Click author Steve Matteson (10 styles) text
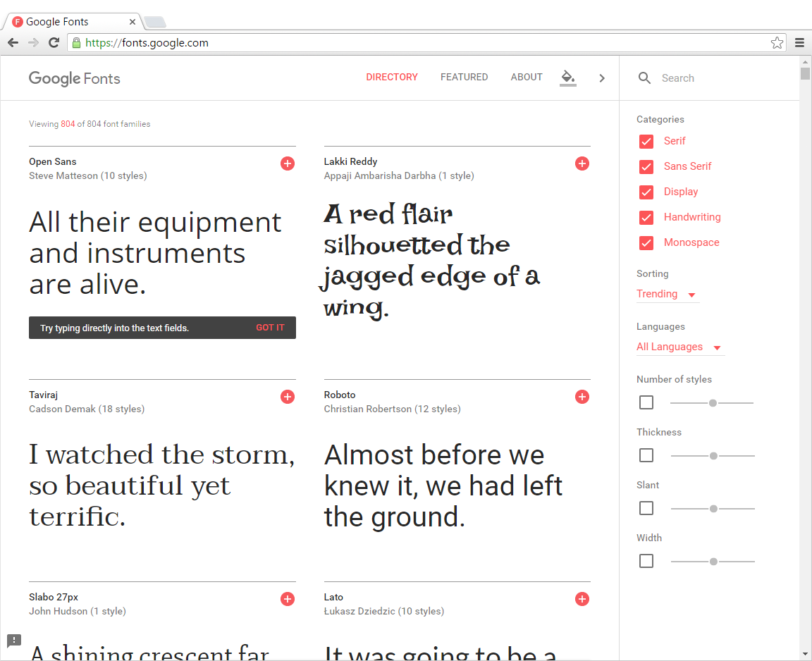This screenshot has width=812, height=661. pos(88,176)
